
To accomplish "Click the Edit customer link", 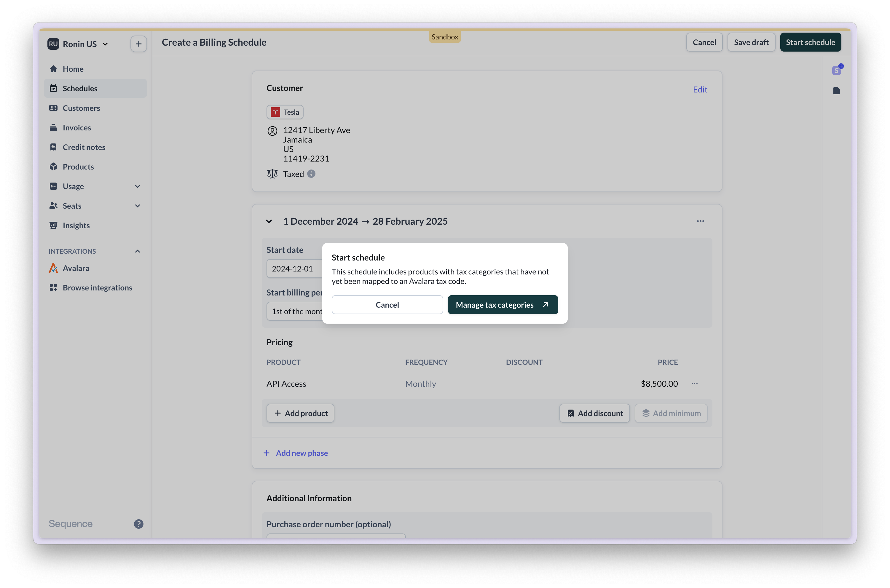I will pos(700,90).
